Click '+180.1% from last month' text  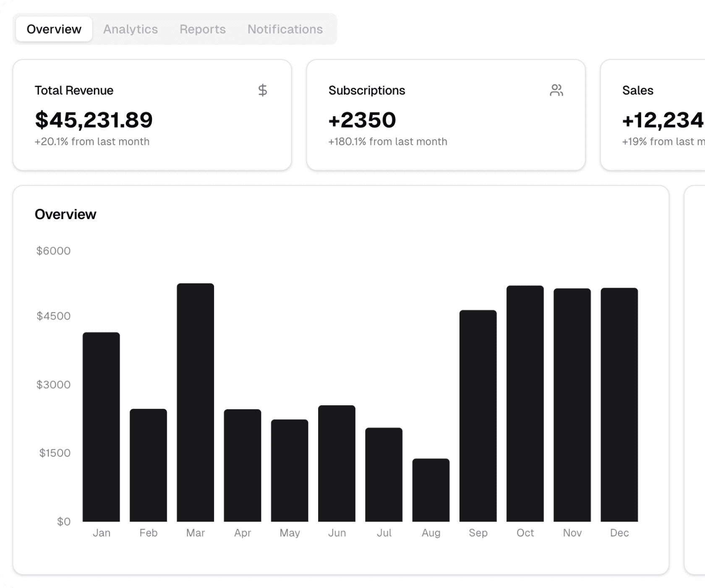click(x=388, y=141)
